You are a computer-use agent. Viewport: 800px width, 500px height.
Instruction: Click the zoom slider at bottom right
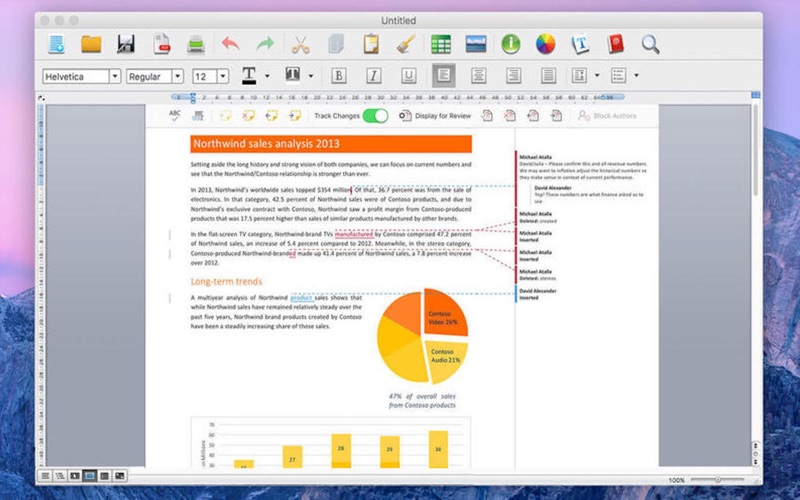[x=717, y=479]
